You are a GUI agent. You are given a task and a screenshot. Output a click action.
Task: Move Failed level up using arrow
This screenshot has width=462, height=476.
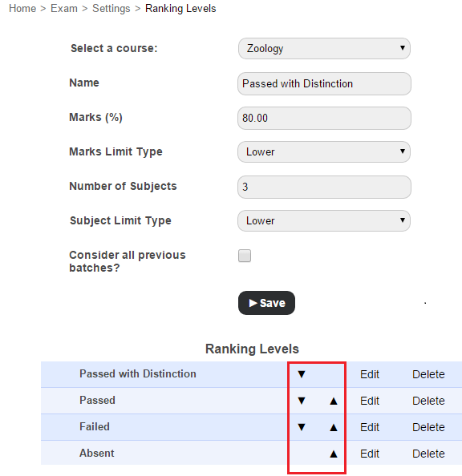pyautogui.click(x=334, y=427)
